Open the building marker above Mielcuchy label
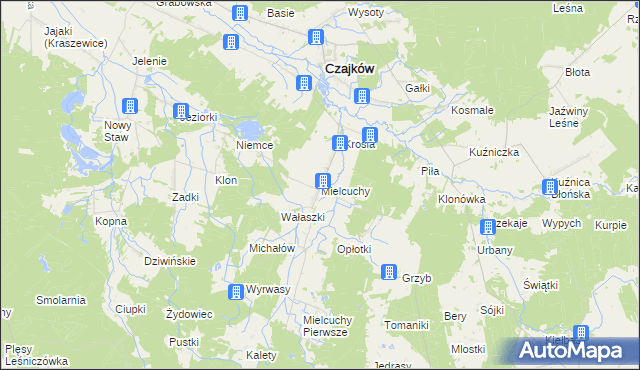The image size is (640, 370). [x=323, y=181]
